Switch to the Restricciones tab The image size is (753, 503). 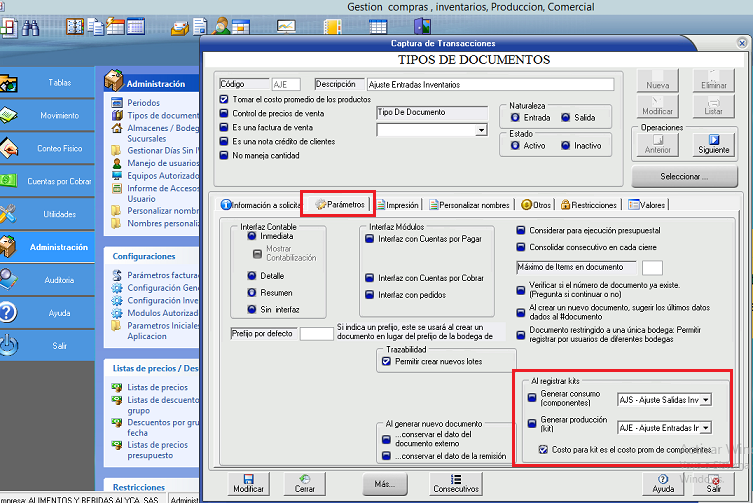point(590,204)
